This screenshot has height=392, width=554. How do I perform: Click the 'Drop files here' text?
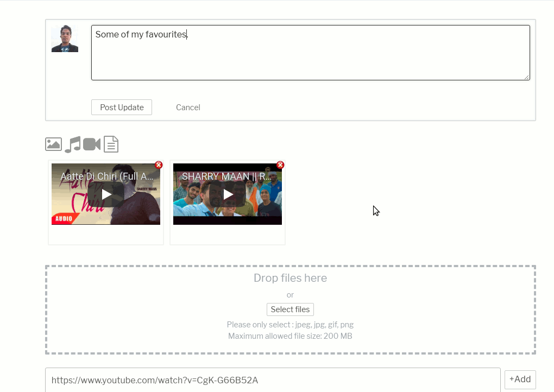coord(290,278)
